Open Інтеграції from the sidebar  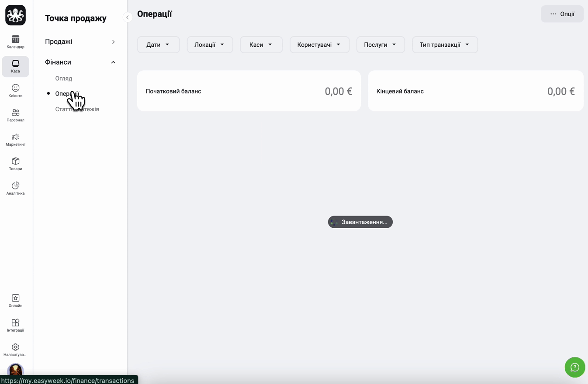[15, 326]
